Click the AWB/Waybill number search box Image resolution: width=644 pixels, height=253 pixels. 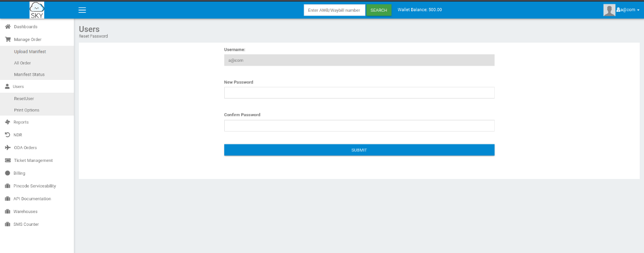coord(334,10)
